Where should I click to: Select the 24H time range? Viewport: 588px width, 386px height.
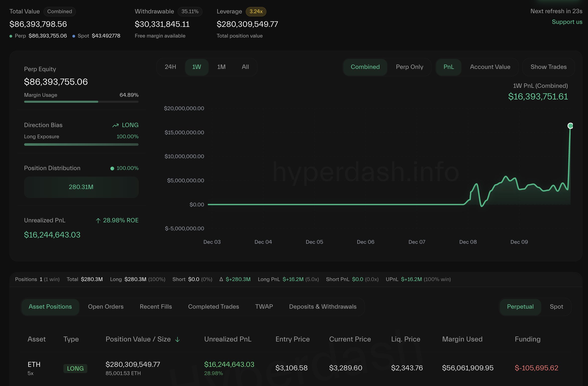point(170,67)
